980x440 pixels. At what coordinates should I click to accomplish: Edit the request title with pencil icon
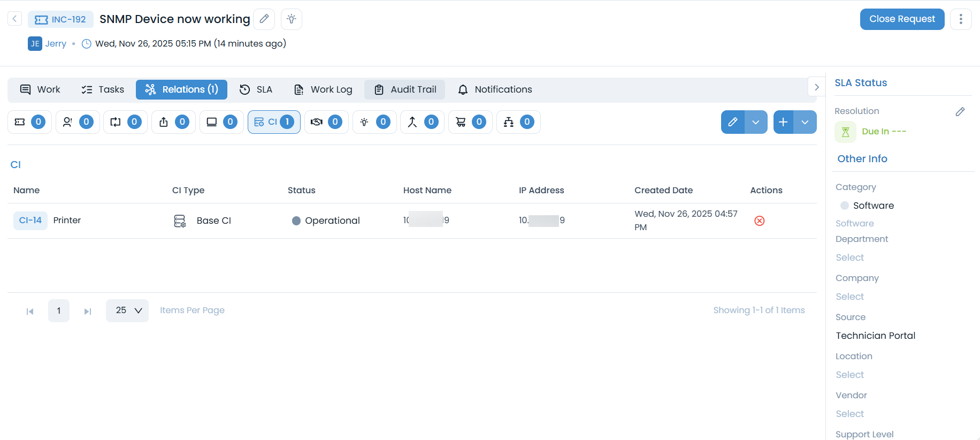coord(264,19)
